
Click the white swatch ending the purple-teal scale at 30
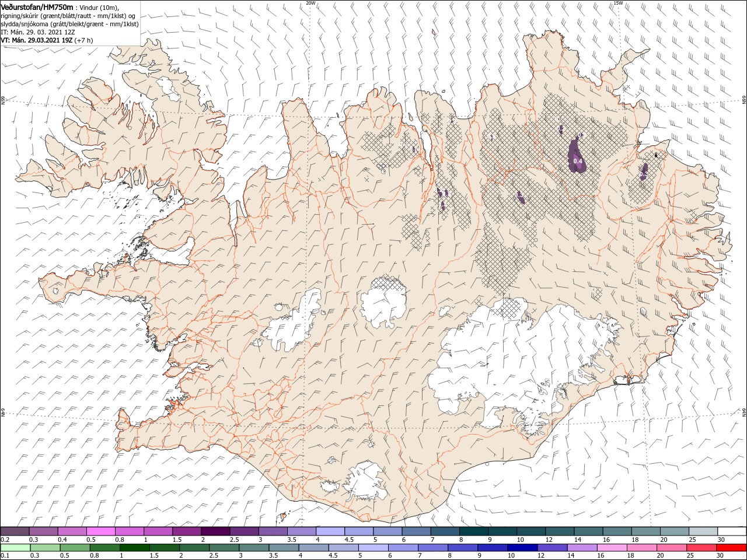coord(731,531)
